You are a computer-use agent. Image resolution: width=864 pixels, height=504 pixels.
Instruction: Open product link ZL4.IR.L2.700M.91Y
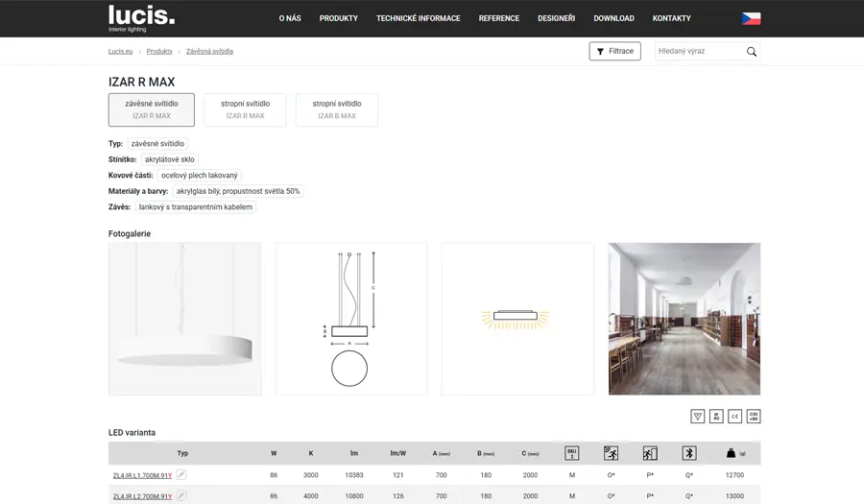click(142, 496)
